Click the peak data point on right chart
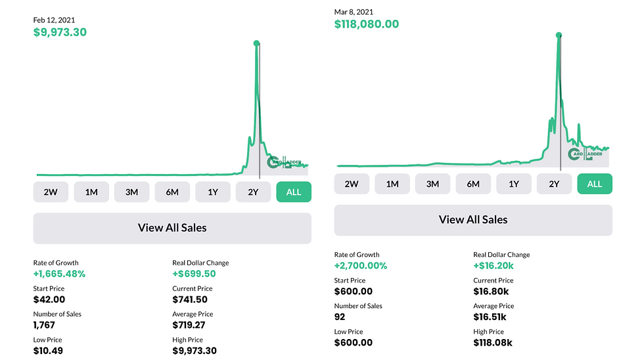 click(x=559, y=35)
